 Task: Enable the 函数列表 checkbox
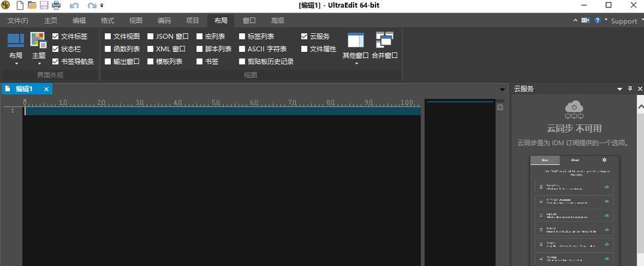point(108,49)
